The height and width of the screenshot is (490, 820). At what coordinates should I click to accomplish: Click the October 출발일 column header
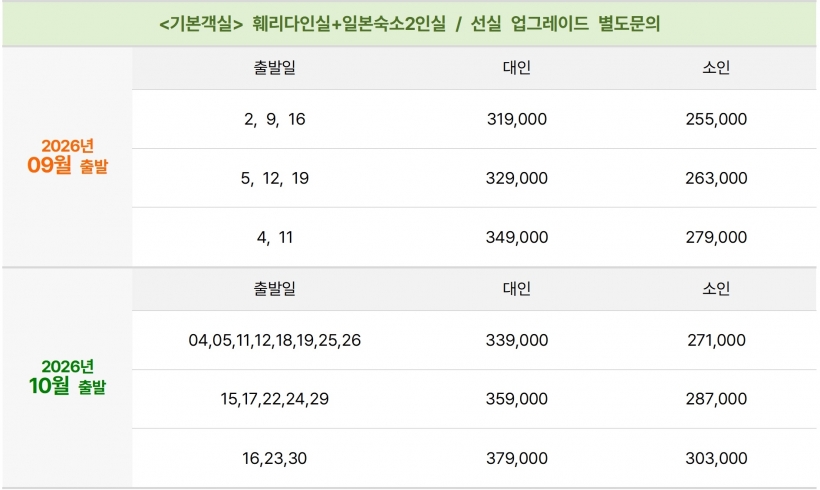[275, 289]
